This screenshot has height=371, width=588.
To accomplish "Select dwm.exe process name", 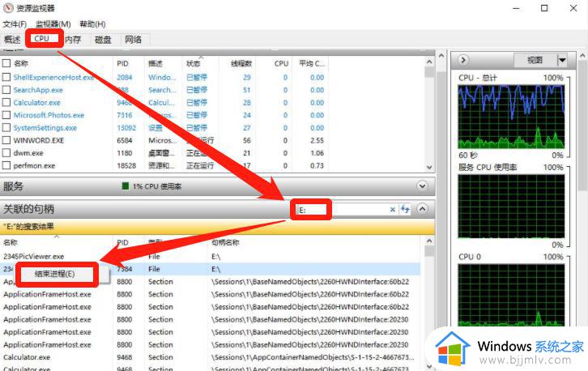I will click(x=28, y=153).
